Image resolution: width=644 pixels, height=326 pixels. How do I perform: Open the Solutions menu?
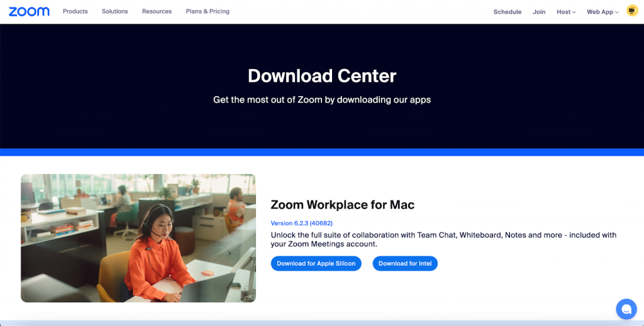point(114,11)
